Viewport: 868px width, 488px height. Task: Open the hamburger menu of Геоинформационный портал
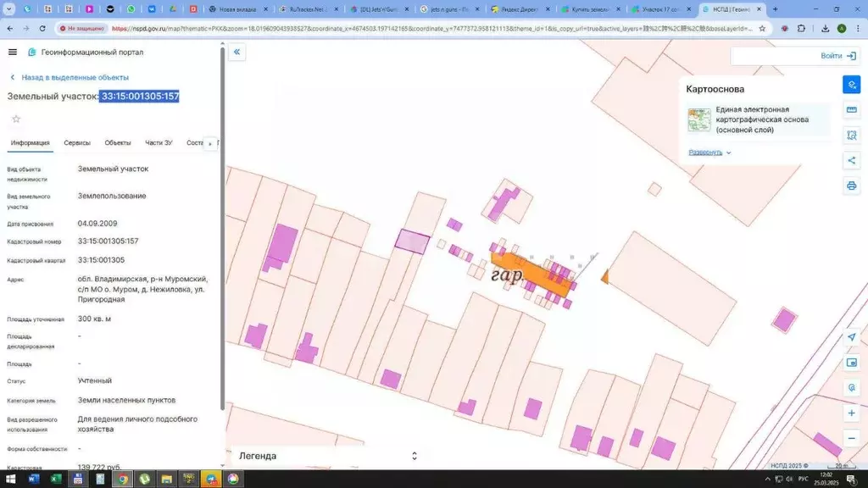click(13, 52)
